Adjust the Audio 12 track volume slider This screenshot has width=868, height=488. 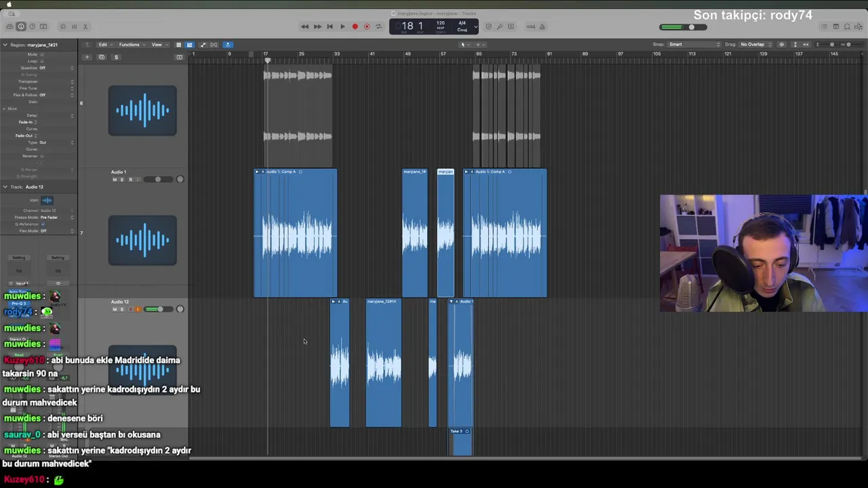pyautogui.click(x=159, y=309)
